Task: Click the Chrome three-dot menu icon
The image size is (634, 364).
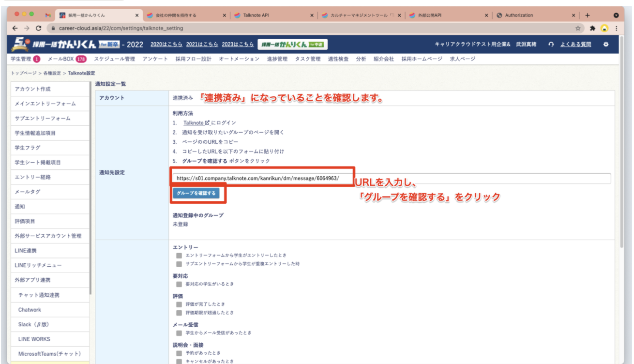Action: click(616, 29)
